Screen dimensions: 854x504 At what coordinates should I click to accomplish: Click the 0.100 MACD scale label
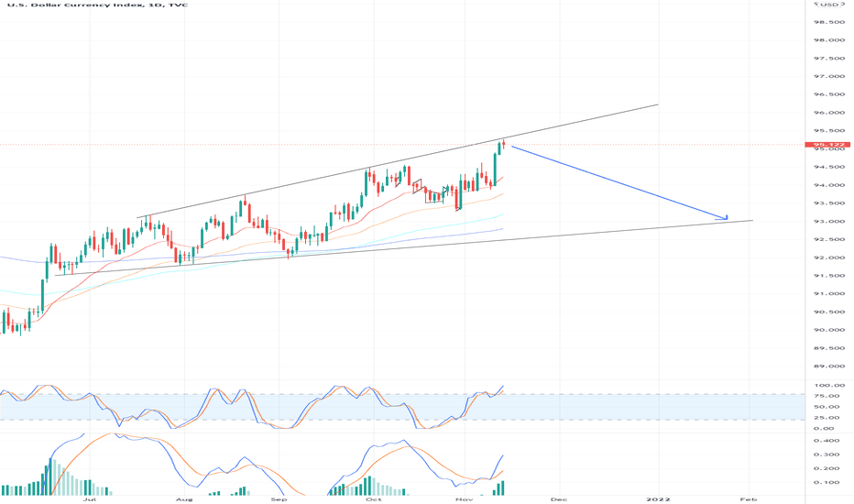827,483
